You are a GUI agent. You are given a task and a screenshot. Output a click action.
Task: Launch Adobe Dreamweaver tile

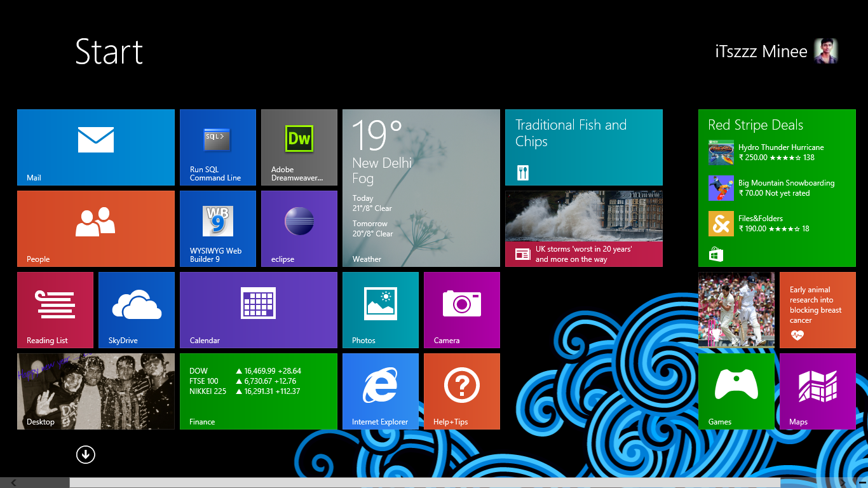[299, 147]
